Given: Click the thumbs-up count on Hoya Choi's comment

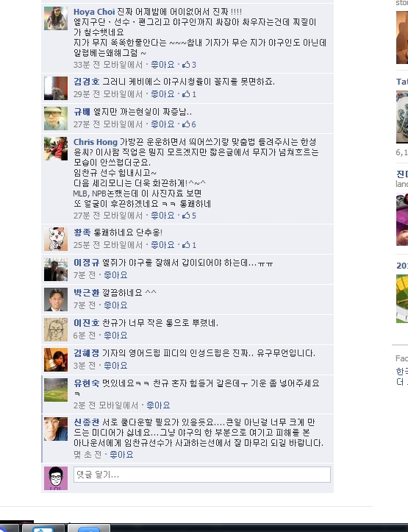Looking at the screenshot, I should [x=194, y=65].
